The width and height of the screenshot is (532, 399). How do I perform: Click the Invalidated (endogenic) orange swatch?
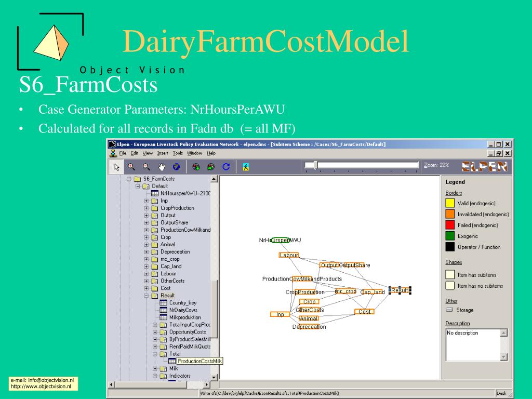click(450, 214)
